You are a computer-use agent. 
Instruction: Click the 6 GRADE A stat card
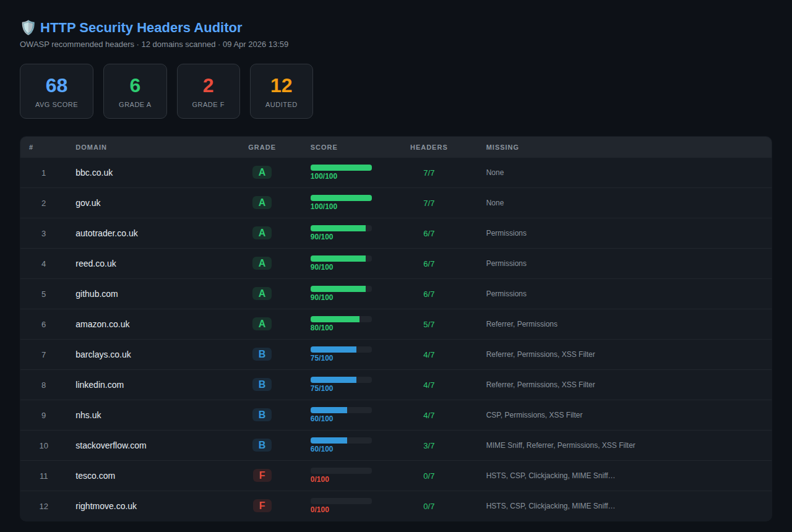pyautogui.click(x=135, y=91)
